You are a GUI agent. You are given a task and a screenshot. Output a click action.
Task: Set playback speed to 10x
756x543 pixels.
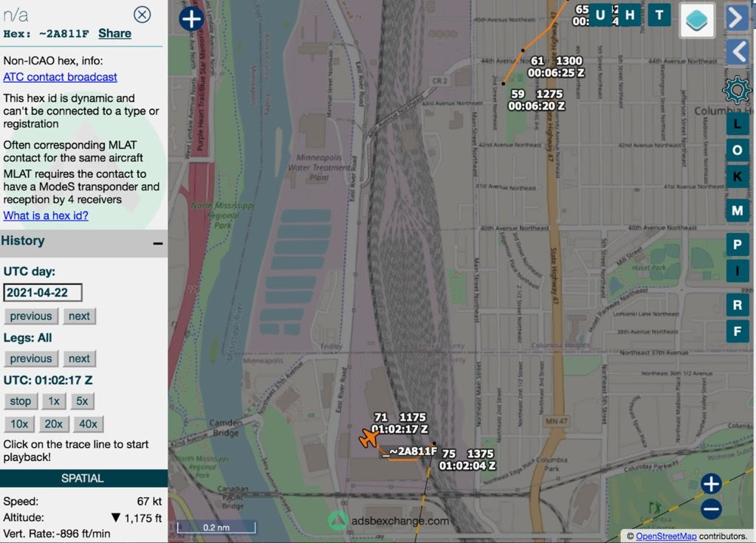pyautogui.click(x=19, y=423)
